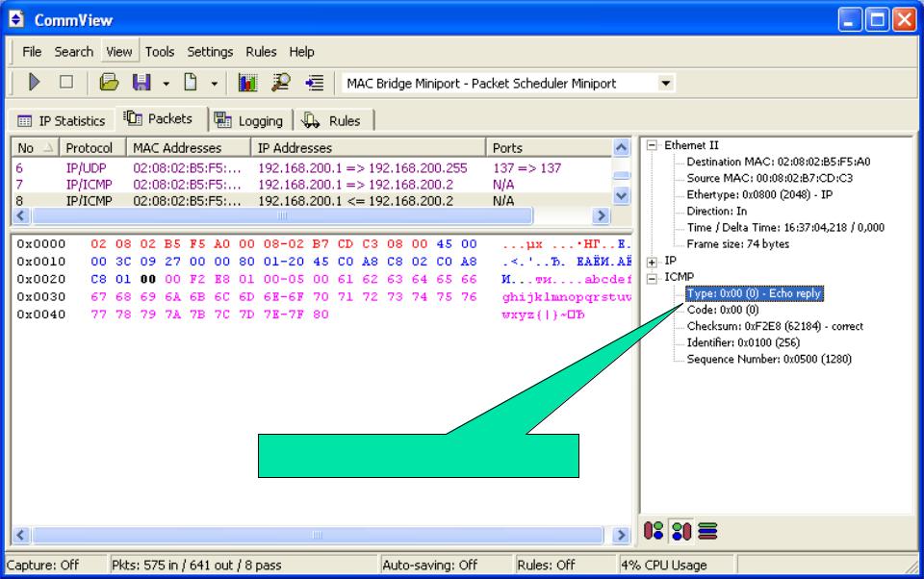
Task: Open the network adapter selection dropdown
Action: coord(666,83)
